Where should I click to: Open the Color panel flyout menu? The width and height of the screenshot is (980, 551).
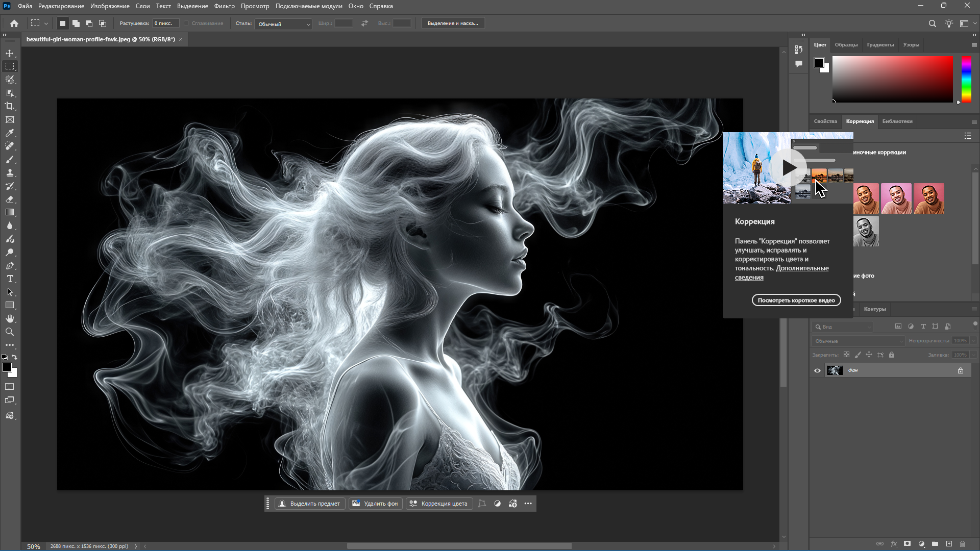(974, 45)
